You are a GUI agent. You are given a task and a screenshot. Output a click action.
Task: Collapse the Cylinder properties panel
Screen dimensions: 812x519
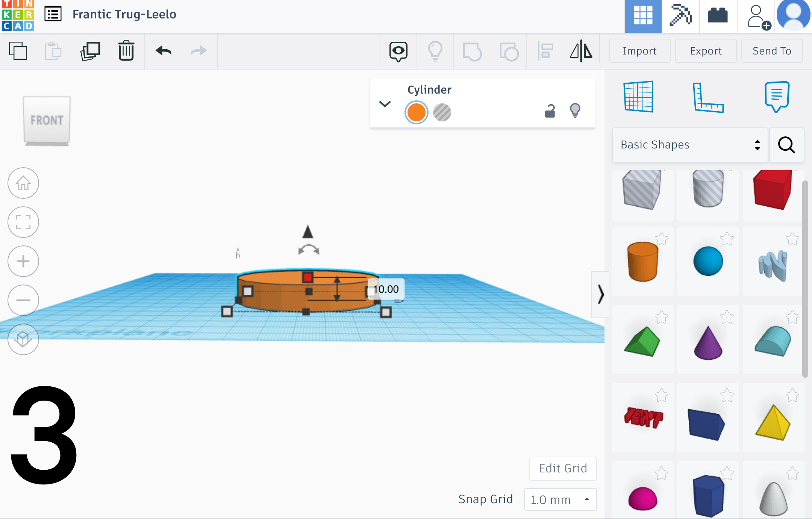click(385, 104)
